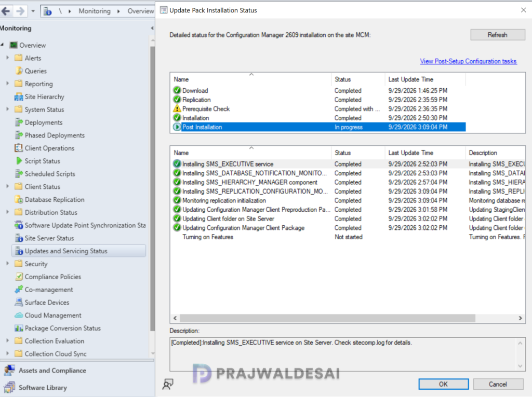Screen dimensions: 532x397
Task: Select the Prerequisite Check warning row
Action: click(x=318, y=109)
